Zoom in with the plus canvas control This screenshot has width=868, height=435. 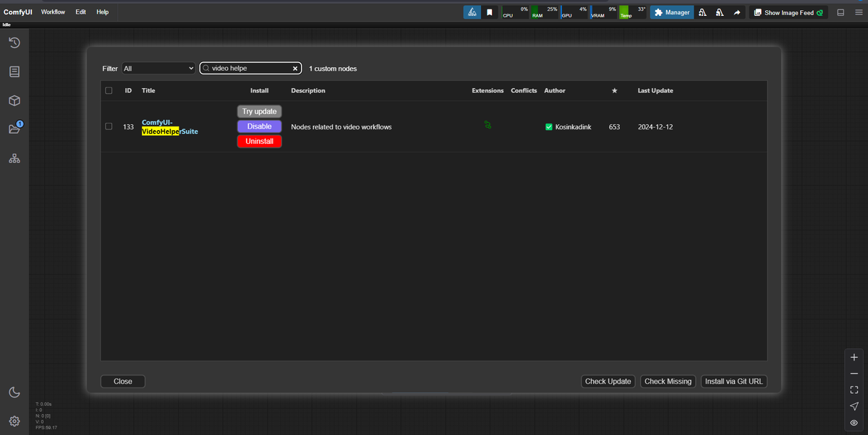click(854, 358)
